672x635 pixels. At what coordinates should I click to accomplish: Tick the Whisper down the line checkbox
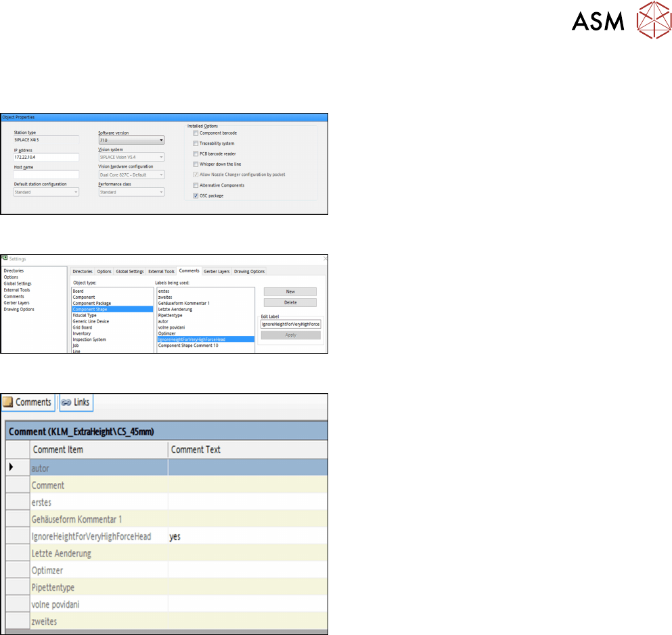click(196, 164)
